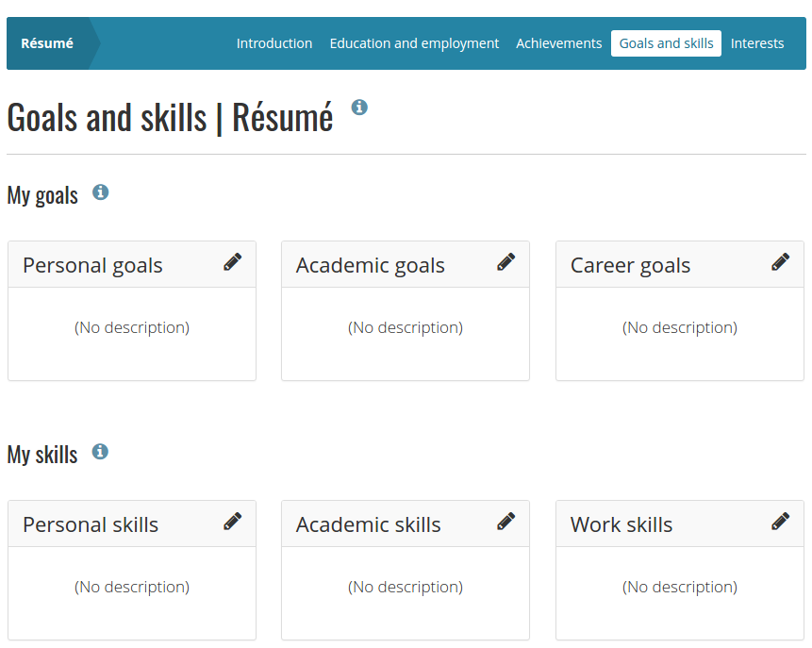The image size is (812, 648).
Task: Open the Education and employment tab
Action: click(x=414, y=43)
